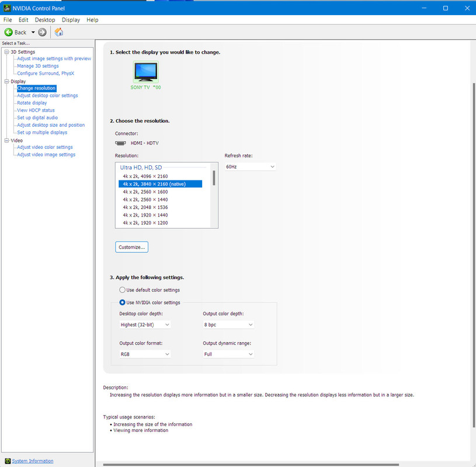
Task: Open Desktop color depth dropdown
Action: [145, 325]
